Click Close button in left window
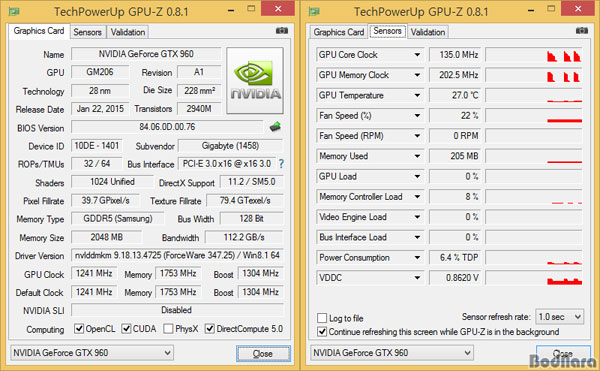Viewport: 600px width, 371px height. [x=263, y=354]
